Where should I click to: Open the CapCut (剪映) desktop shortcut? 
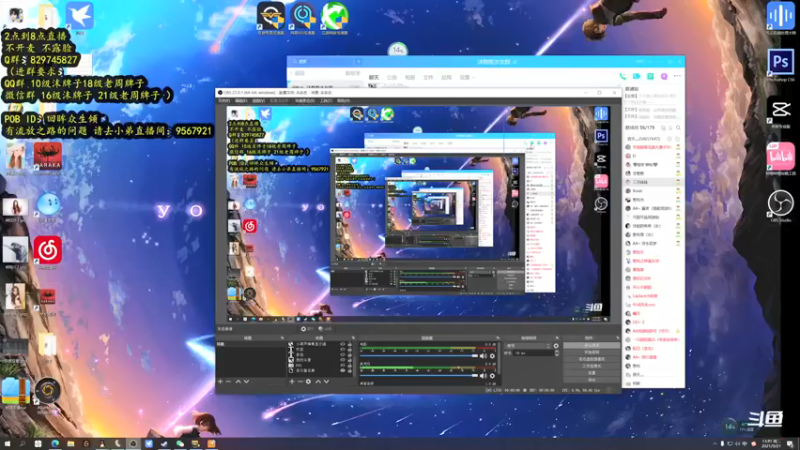click(781, 109)
